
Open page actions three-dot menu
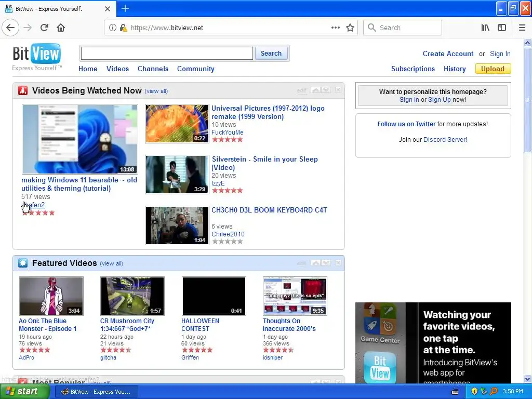336,28
